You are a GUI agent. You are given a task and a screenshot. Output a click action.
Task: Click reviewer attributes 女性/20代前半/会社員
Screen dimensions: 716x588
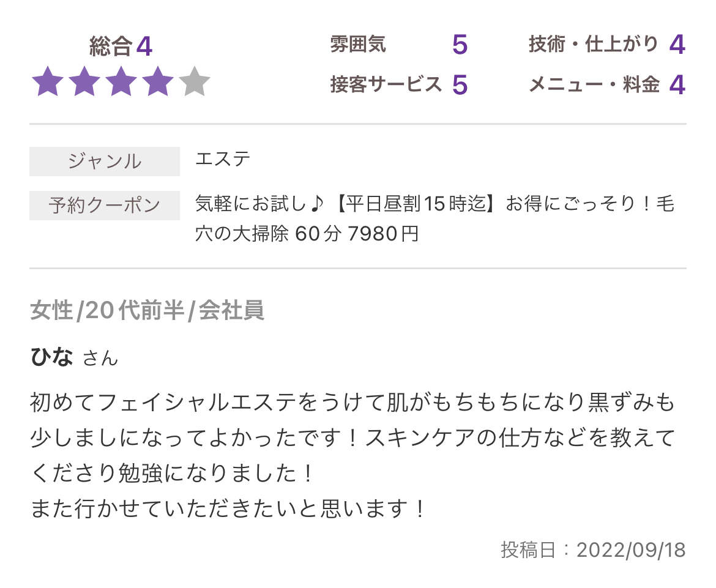[147, 310]
